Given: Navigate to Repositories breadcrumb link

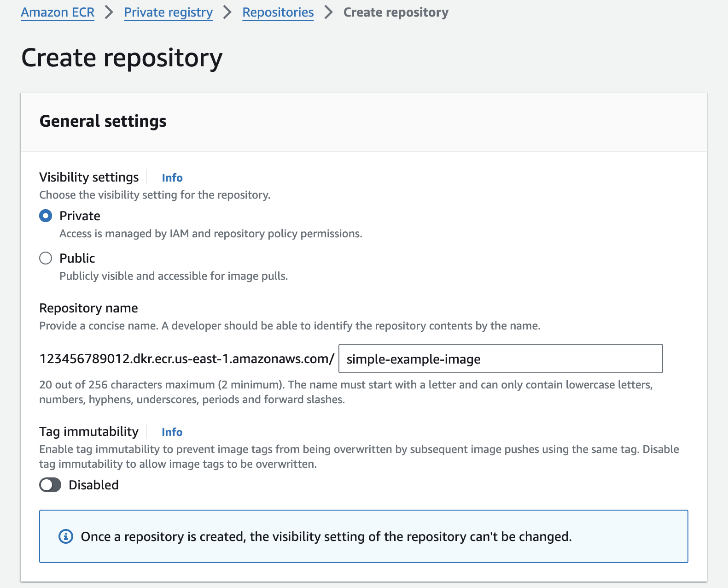Looking at the screenshot, I should pos(278,12).
